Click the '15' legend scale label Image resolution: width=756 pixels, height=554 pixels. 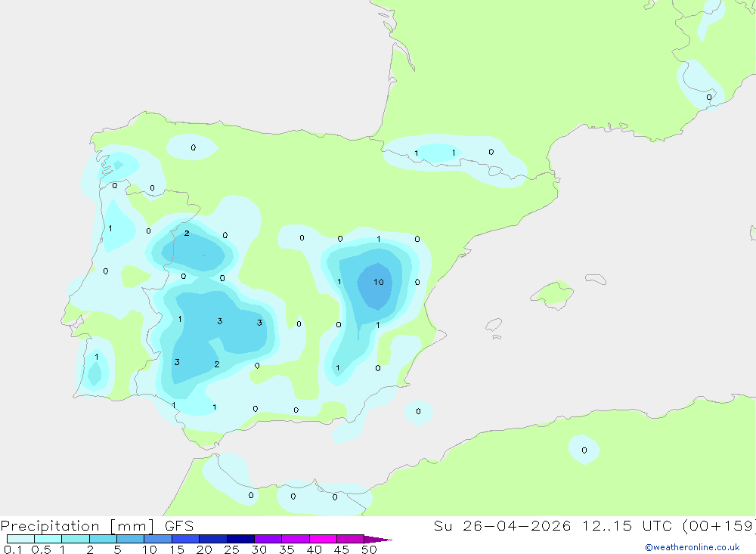[177, 549]
